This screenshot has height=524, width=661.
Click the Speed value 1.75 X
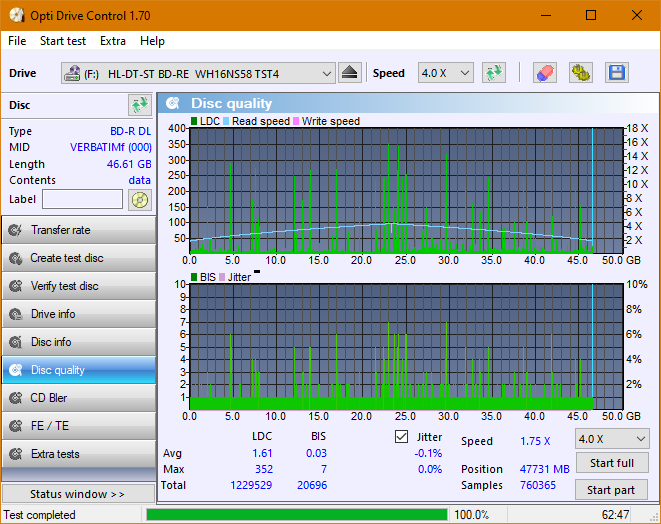(x=535, y=441)
